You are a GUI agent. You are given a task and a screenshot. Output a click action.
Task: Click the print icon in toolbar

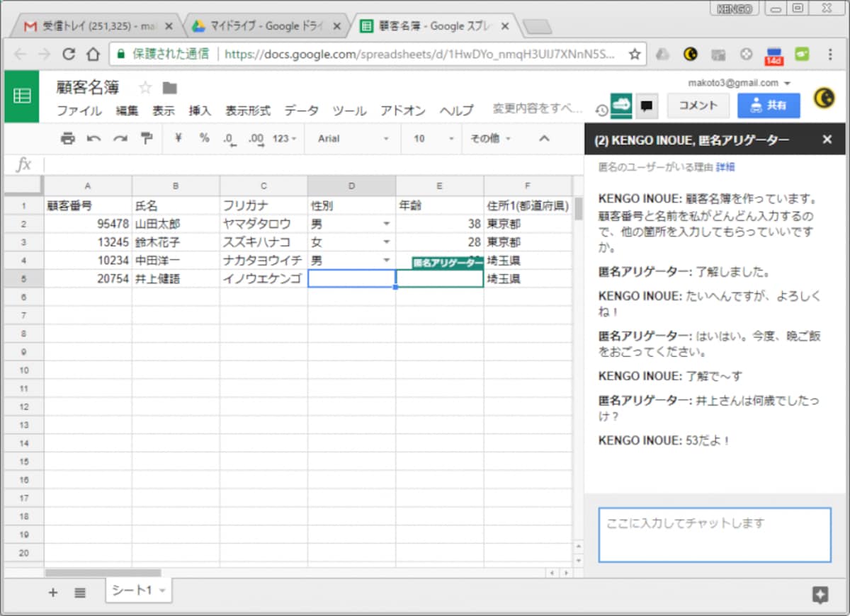coord(67,139)
